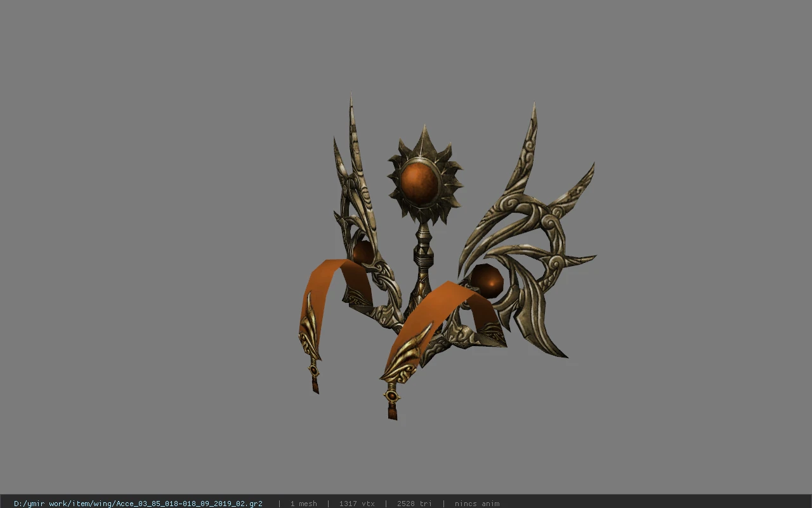Click the .gr2 file path in status bar
The width and height of the screenshot is (812, 508).
pos(138,504)
